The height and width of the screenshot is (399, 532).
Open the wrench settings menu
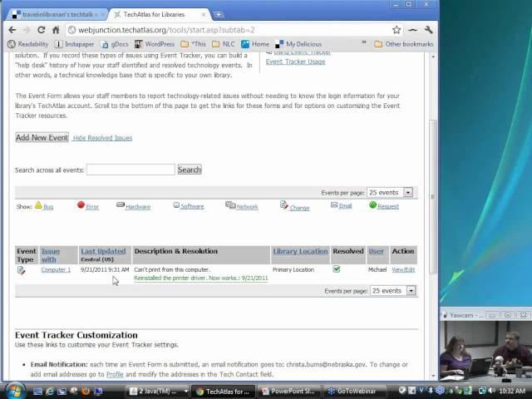pos(429,30)
